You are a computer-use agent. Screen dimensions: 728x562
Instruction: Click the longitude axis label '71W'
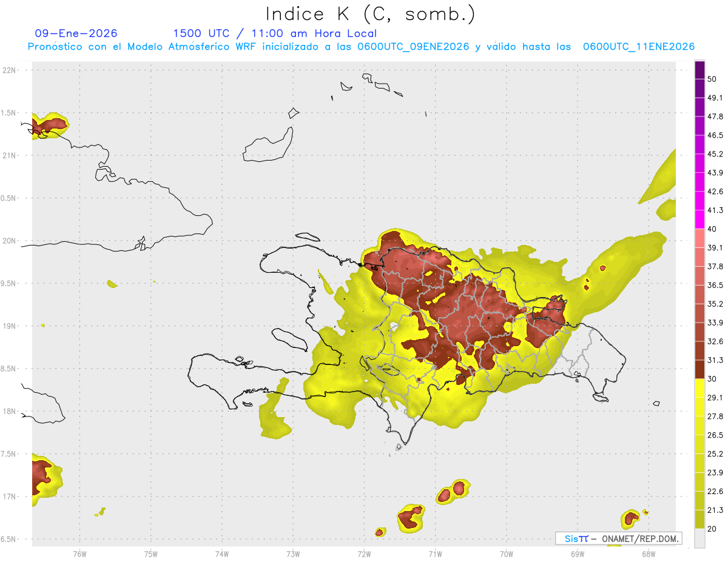pos(435,554)
